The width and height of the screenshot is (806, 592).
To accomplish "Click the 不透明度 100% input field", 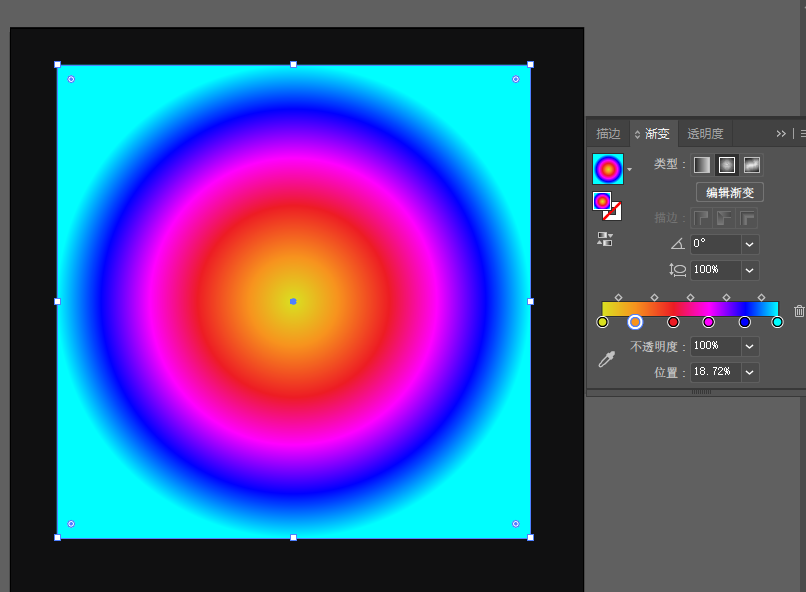I will pos(716,346).
